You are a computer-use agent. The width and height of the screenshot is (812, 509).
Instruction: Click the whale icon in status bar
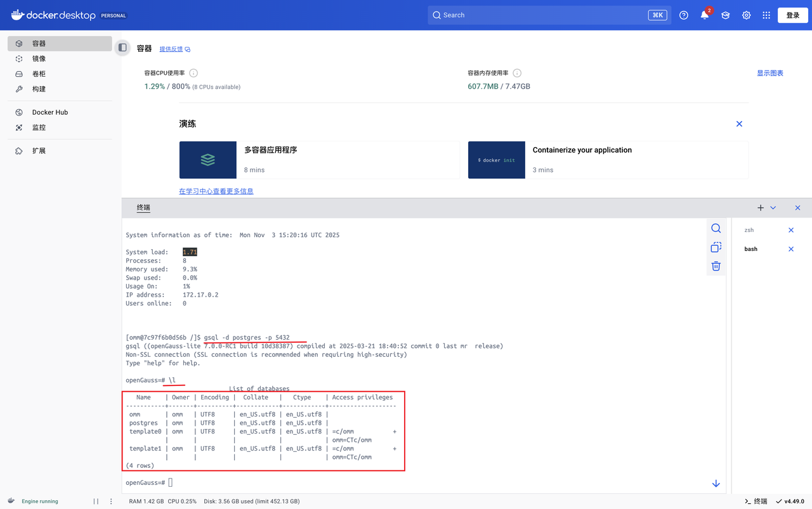pos(10,501)
